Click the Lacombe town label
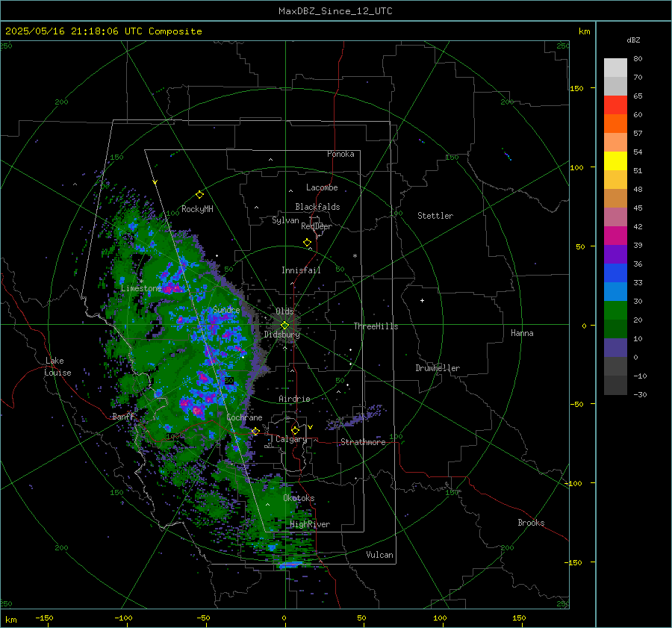The width and height of the screenshot is (672, 628). pyautogui.click(x=322, y=187)
